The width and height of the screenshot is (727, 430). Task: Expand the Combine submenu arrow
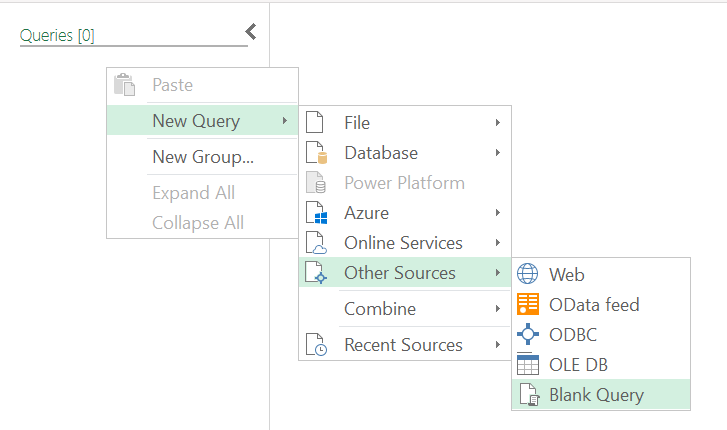(x=497, y=308)
